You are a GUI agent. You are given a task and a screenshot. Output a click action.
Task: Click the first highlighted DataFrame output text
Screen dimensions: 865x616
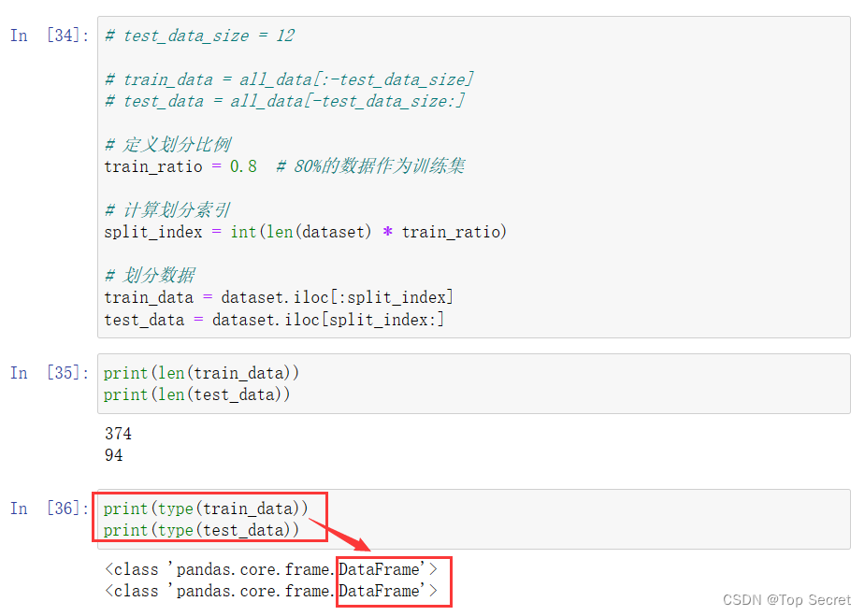[383, 568]
